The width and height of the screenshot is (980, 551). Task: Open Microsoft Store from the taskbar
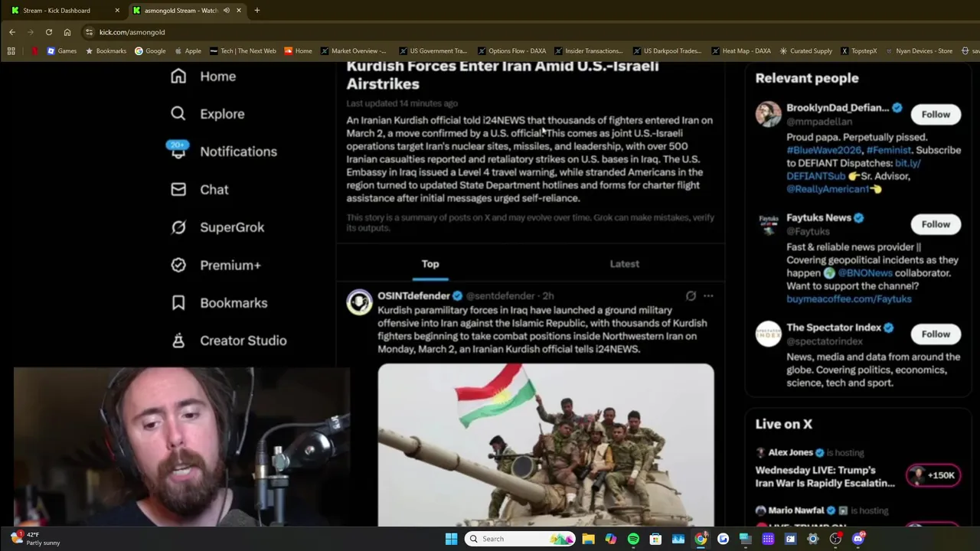tap(655, 539)
